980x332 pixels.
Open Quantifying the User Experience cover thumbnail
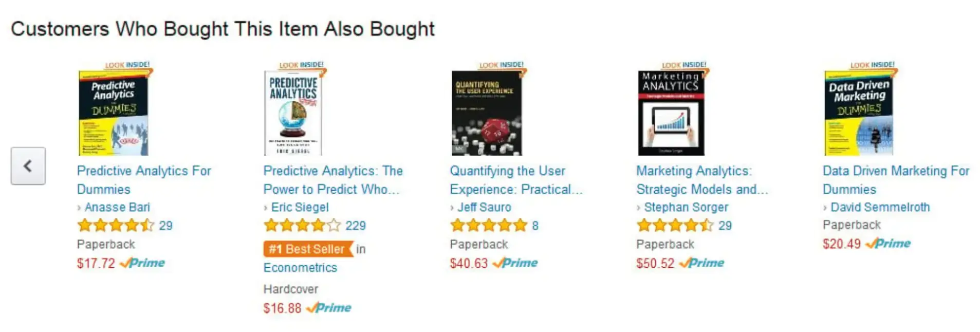(486, 113)
